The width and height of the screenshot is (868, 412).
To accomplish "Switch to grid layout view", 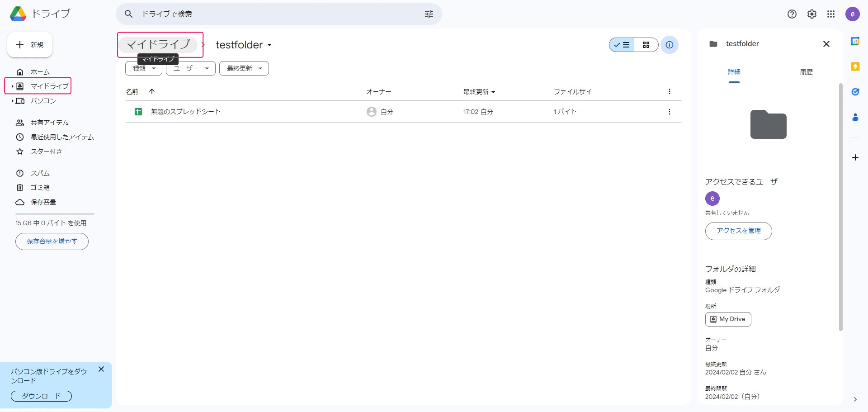I will click(646, 45).
